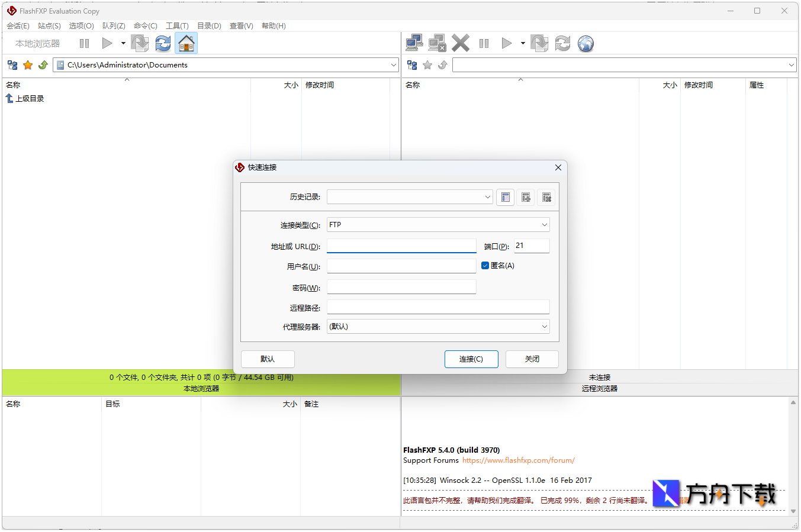
Task: Click the local folder tree icon
Action: pyautogui.click(x=12, y=65)
